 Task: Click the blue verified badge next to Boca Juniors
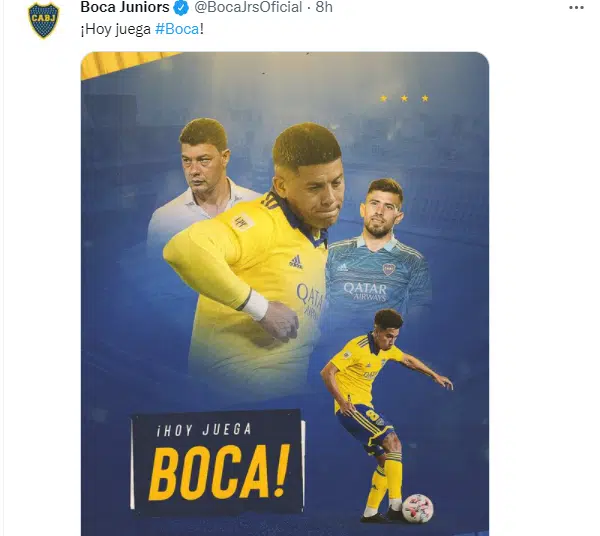(181, 8)
